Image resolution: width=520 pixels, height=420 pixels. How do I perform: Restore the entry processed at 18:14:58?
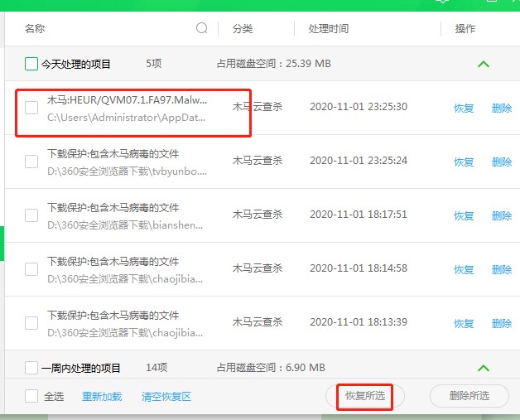pyautogui.click(x=464, y=269)
